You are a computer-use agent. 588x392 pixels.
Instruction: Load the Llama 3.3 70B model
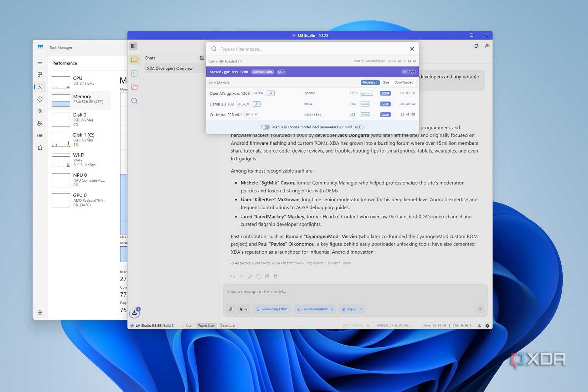tap(312, 104)
